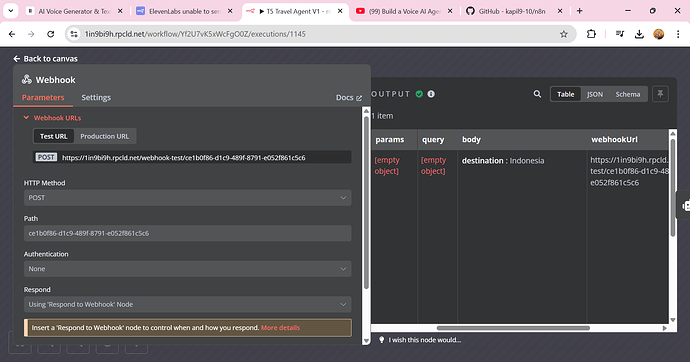The image size is (690, 362).
Task: Click the params empty object cell
Action: point(387,165)
